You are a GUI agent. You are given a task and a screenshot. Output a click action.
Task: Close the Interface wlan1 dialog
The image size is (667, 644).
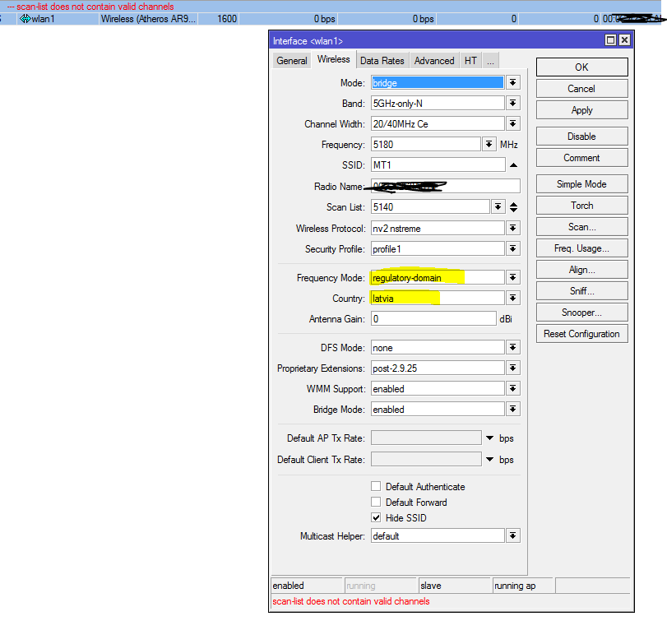click(624, 40)
